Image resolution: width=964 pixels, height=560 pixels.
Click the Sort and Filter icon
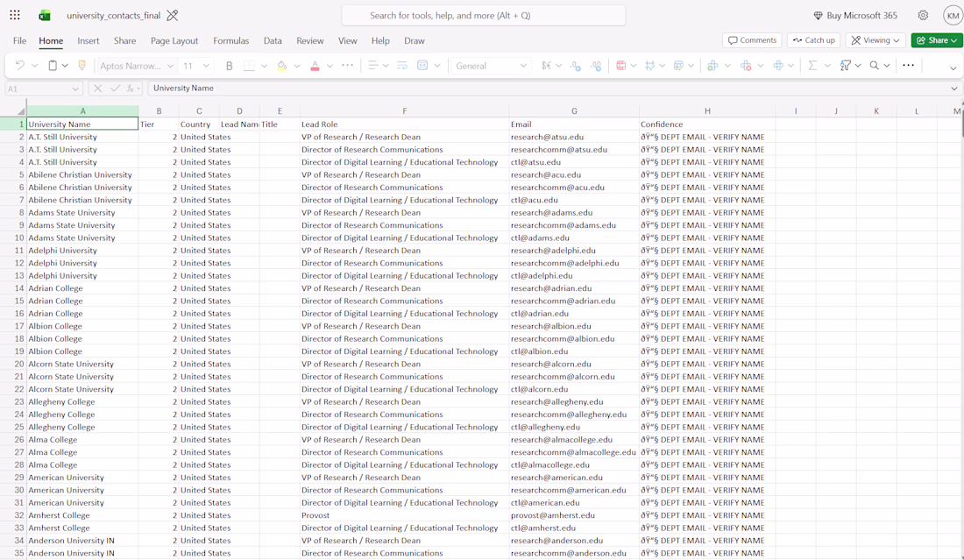846,66
